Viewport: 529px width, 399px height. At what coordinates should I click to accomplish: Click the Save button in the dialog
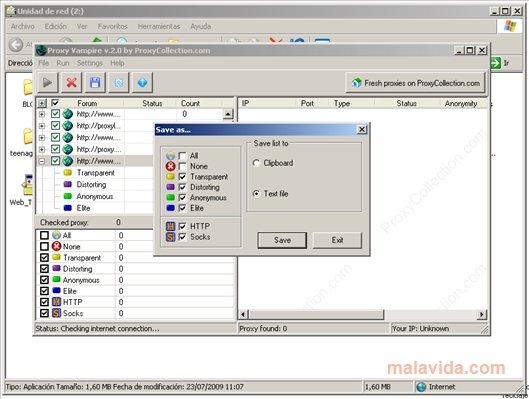pyautogui.click(x=282, y=240)
